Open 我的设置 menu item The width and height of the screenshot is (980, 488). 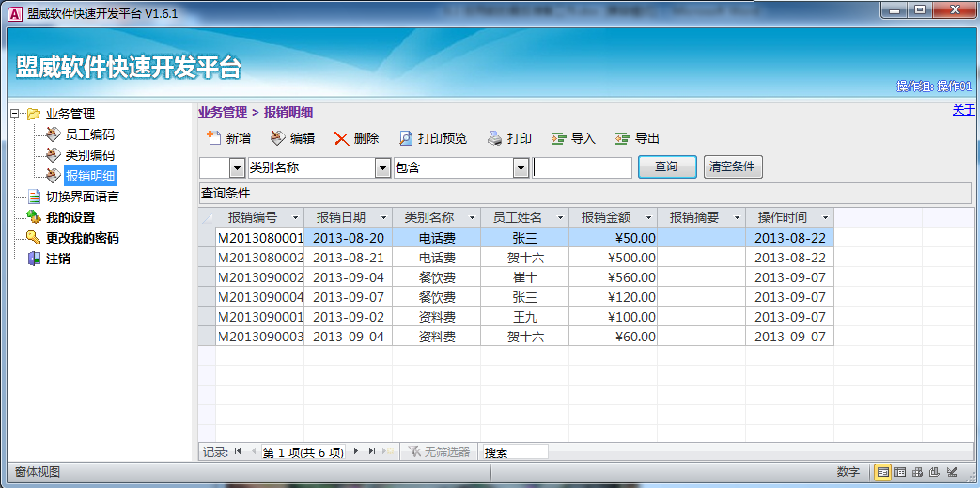(x=70, y=218)
